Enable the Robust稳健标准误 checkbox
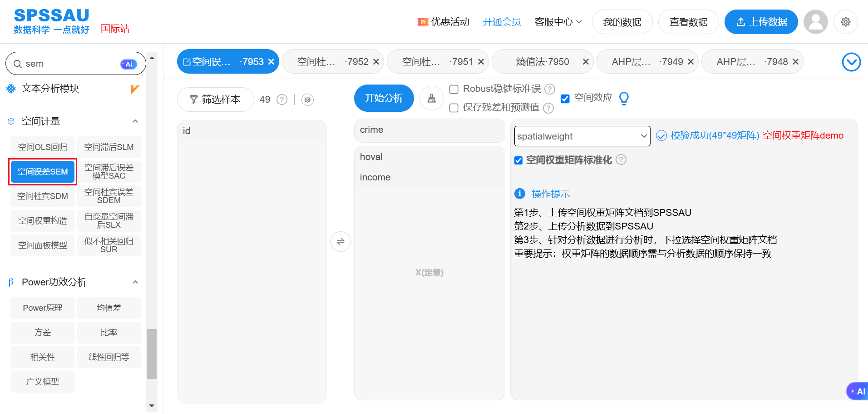This screenshot has width=868, height=414. click(x=454, y=89)
